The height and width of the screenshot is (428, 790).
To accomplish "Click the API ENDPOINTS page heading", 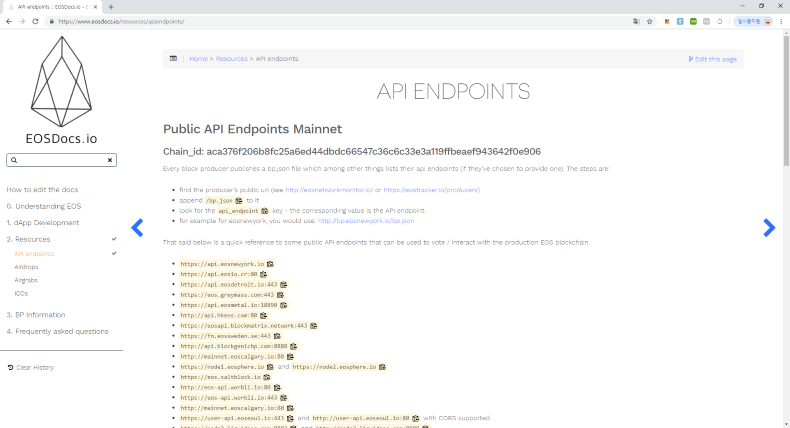I will (x=453, y=91).
